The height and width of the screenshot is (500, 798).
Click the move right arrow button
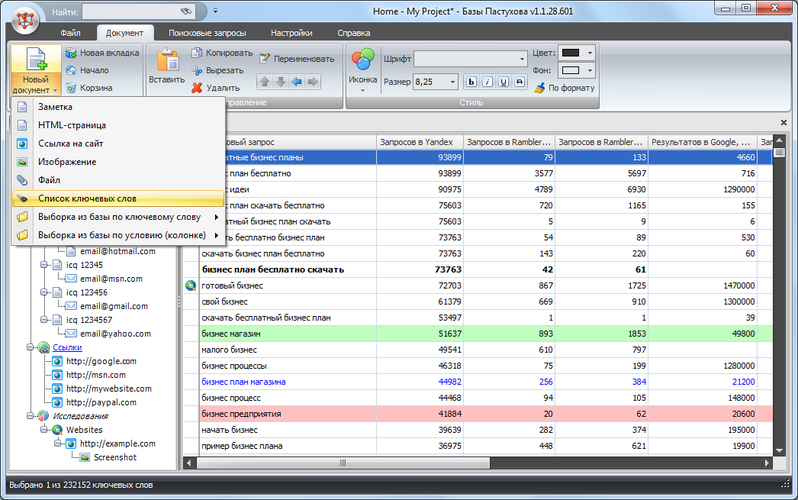tap(313, 81)
